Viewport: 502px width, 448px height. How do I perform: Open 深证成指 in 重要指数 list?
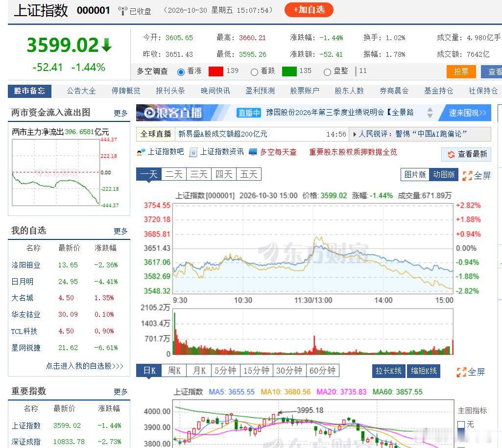click(x=26, y=442)
